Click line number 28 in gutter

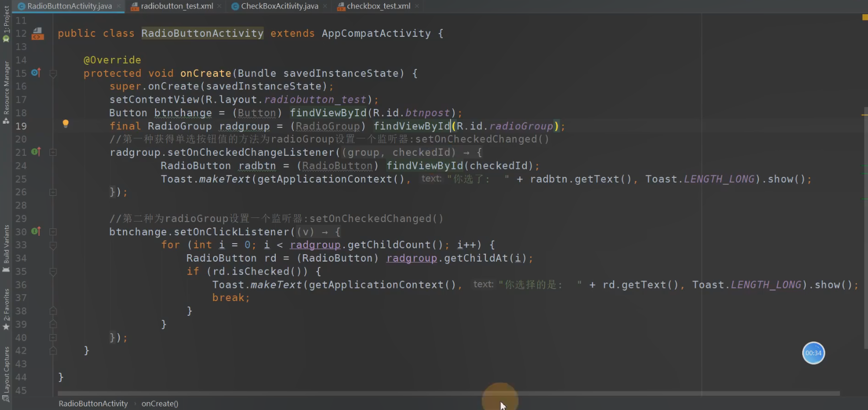21,205
